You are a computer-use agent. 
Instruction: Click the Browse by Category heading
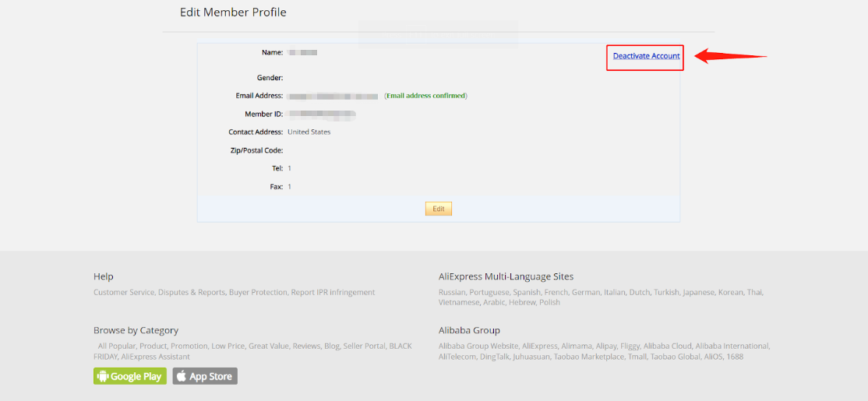click(136, 330)
